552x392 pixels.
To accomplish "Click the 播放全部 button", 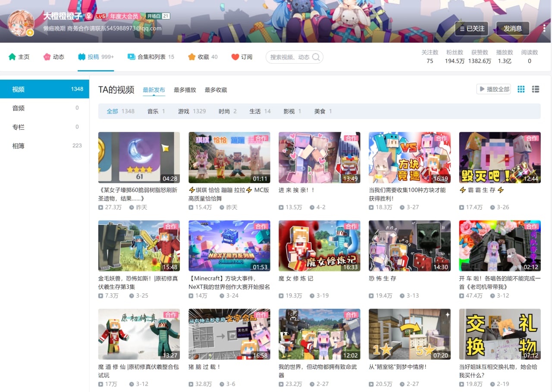I will (493, 89).
